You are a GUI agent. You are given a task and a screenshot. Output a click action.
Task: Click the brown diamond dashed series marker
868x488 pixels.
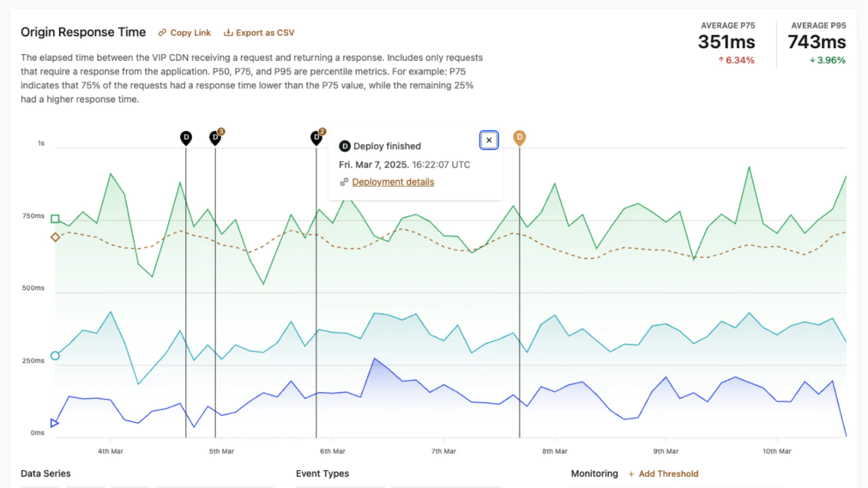tap(55, 237)
